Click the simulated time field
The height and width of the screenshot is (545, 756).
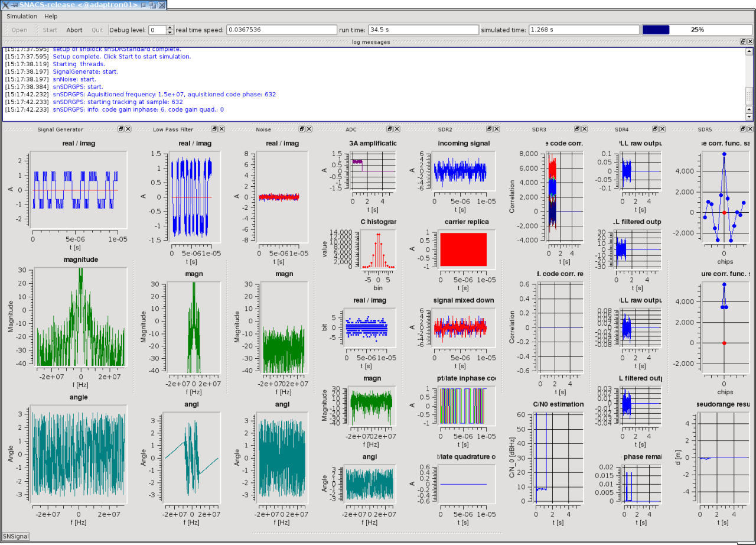[x=584, y=30]
